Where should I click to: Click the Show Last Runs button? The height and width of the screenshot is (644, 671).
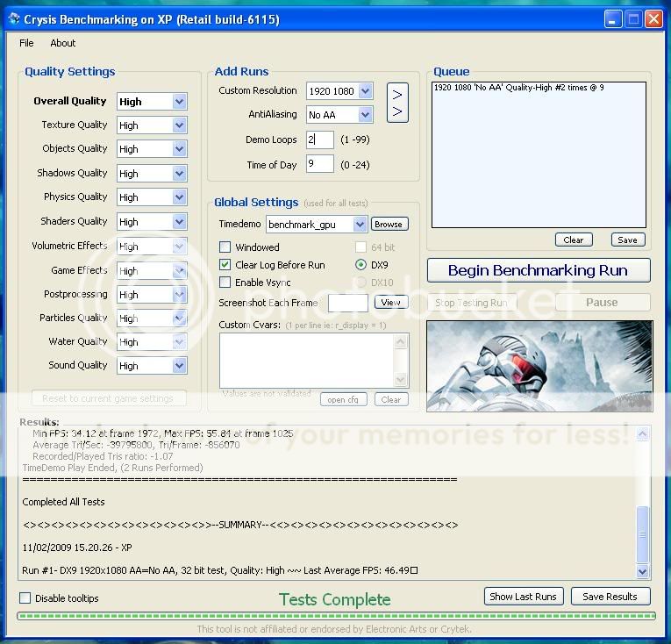click(x=523, y=597)
